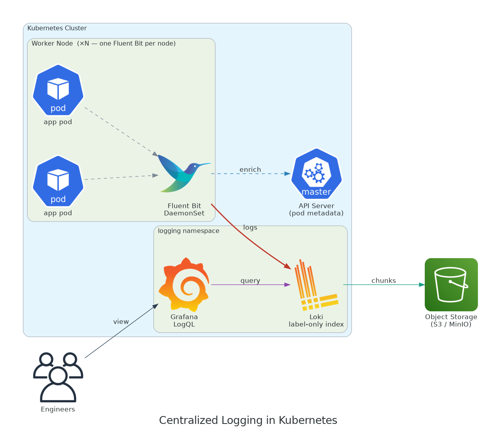The height and width of the screenshot is (448, 497).
Task: Select the 'view' arrow label
Action: coord(121,322)
